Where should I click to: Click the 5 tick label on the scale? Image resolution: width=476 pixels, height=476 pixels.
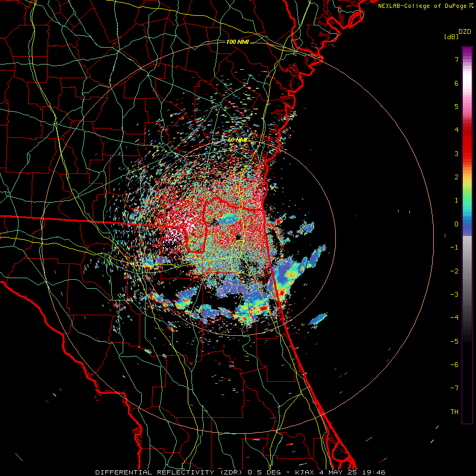coord(456,106)
